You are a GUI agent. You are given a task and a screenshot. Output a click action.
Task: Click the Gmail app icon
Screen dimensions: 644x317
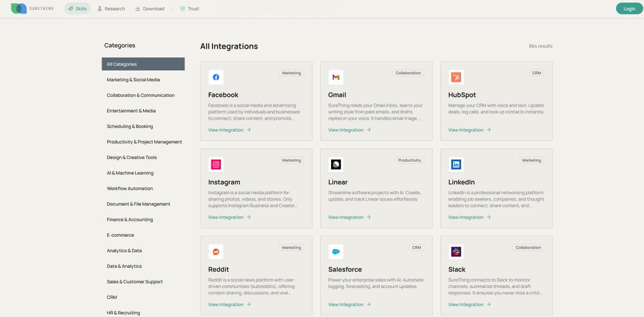coord(336,77)
